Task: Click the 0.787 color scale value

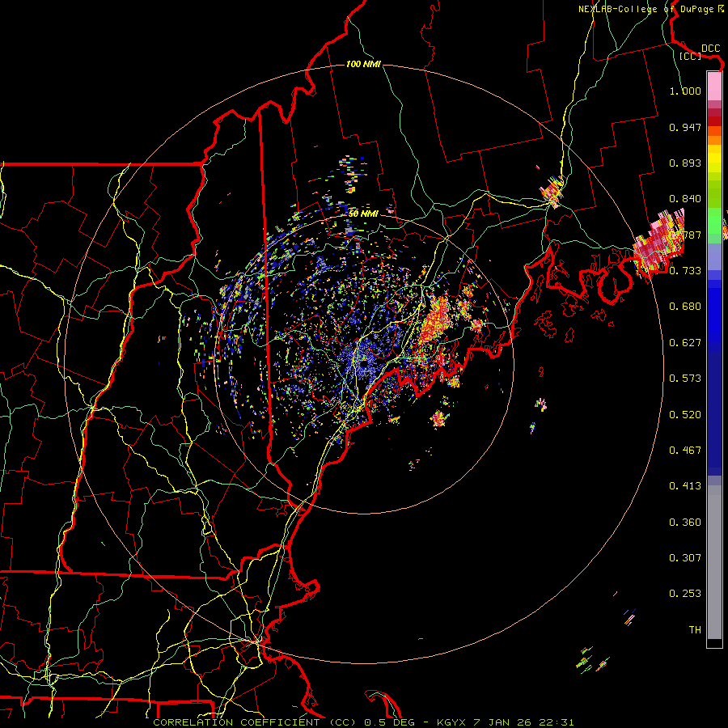Action: coord(685,235)
